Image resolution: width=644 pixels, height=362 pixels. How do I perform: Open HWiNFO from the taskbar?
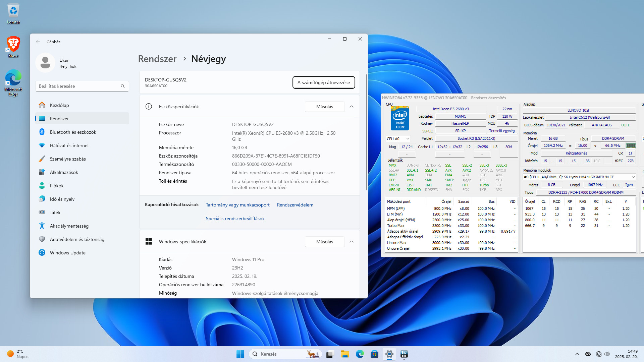coord(404,354)
